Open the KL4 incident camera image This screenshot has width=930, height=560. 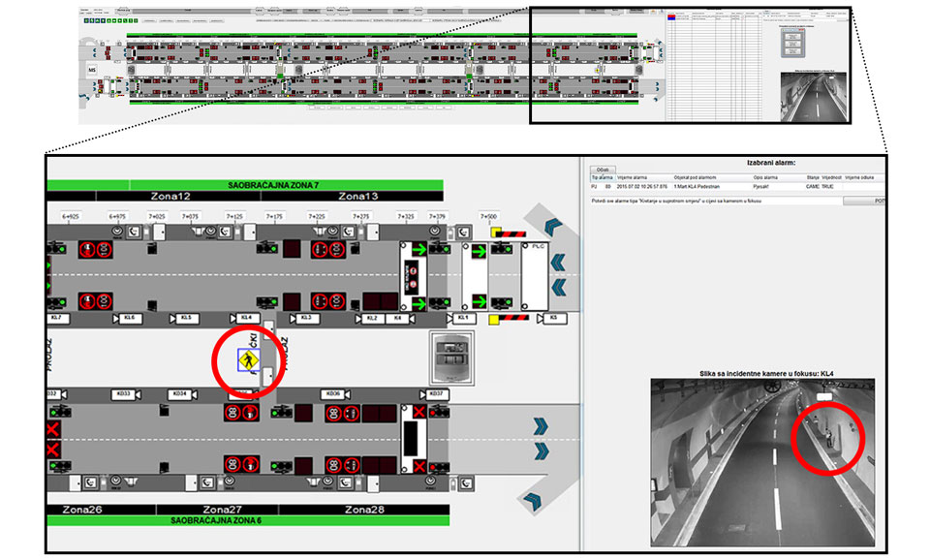point(762,463)
